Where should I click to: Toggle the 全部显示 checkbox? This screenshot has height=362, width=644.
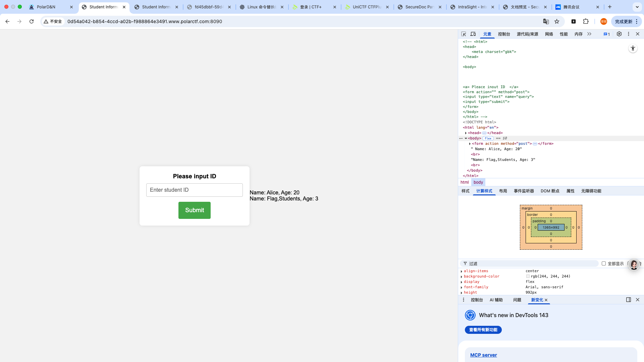[604, 263]
